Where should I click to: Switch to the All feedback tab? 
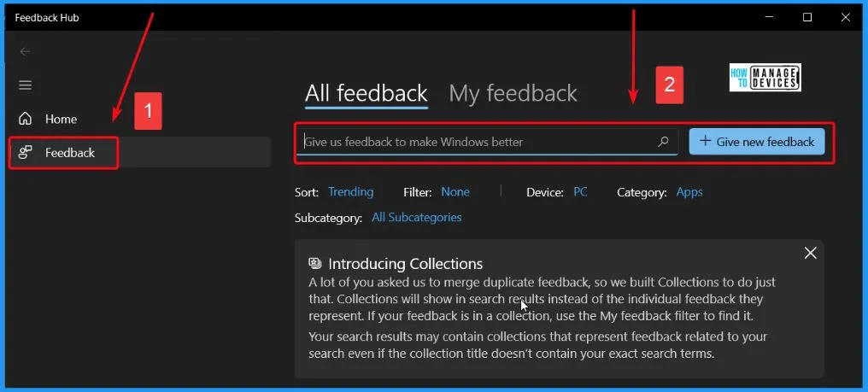(x=367, y=93)
